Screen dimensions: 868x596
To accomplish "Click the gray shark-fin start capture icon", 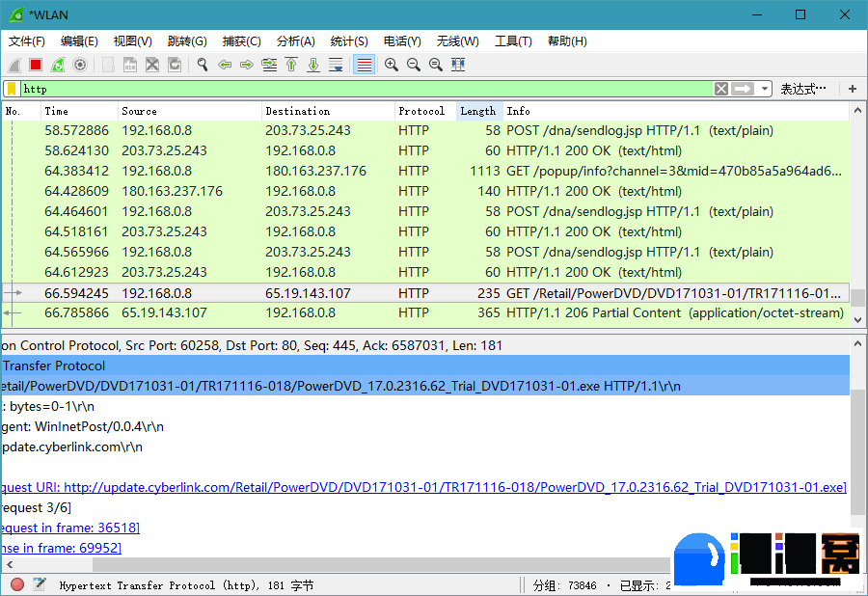I will 14,66.
